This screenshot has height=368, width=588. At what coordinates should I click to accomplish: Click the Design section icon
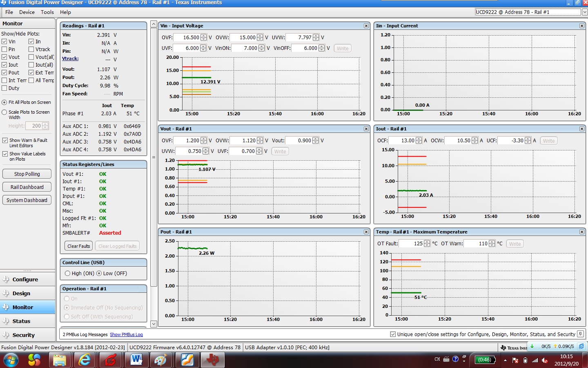click(x=6, y=294)
